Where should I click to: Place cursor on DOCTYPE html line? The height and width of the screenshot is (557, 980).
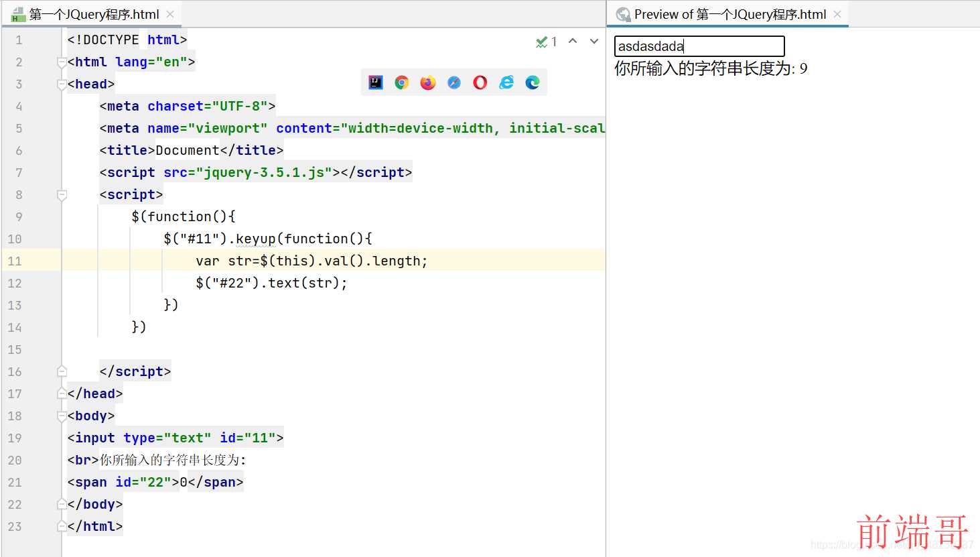pos(127,40)
